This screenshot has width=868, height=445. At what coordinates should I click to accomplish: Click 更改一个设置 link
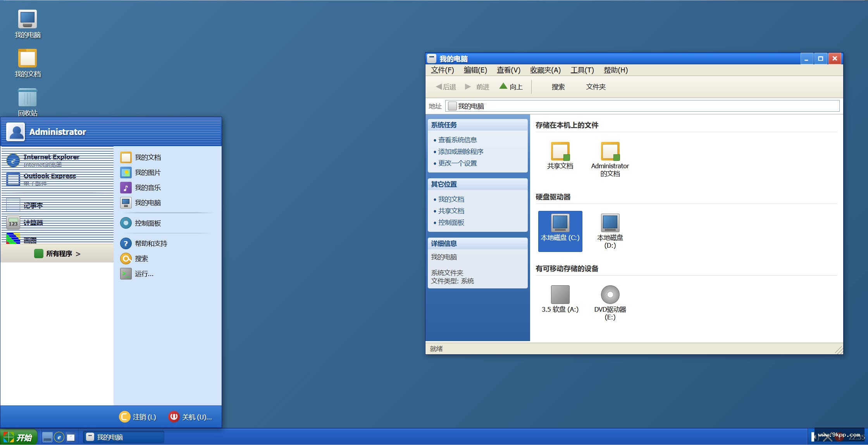457,163
